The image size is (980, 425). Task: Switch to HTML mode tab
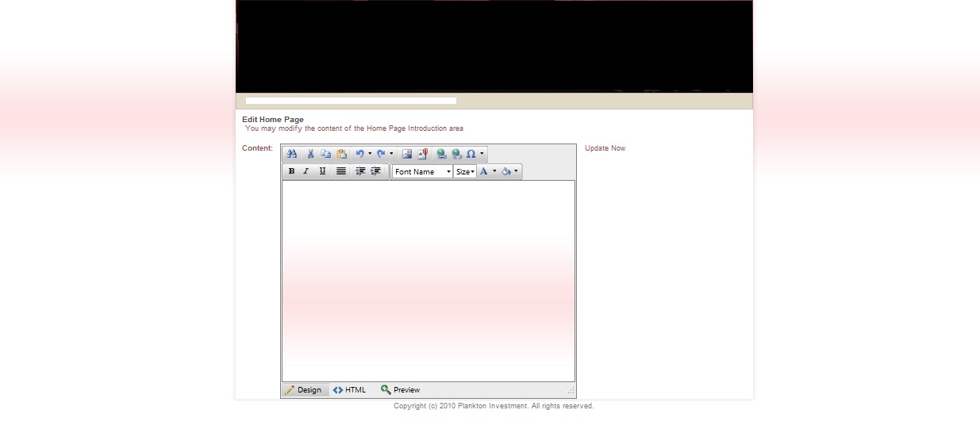350,390
